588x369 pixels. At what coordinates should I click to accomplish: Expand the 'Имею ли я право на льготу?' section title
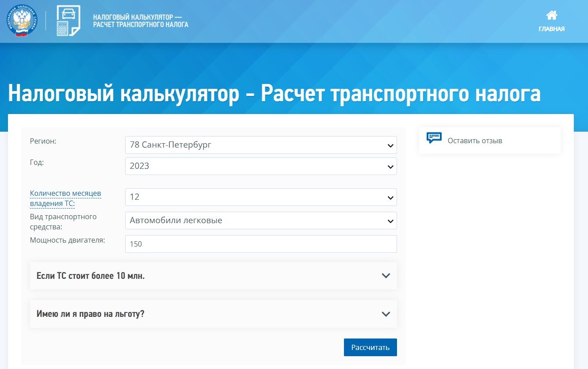[91, 314]
